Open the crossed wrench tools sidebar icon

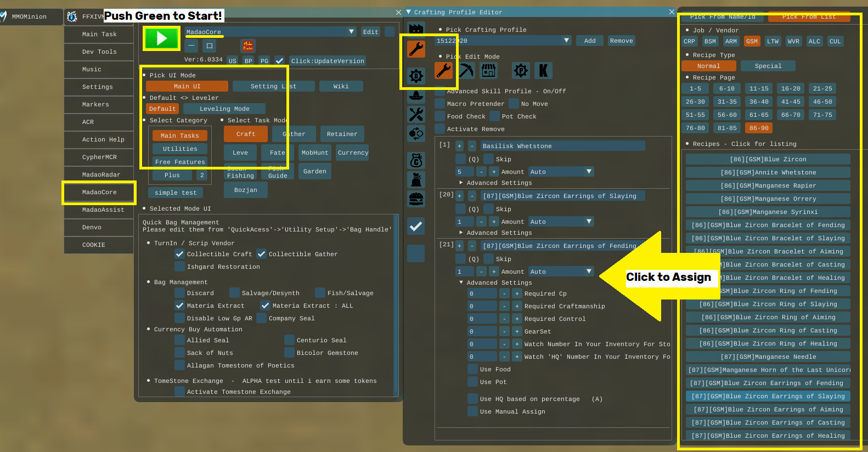(x=416, y=114)
